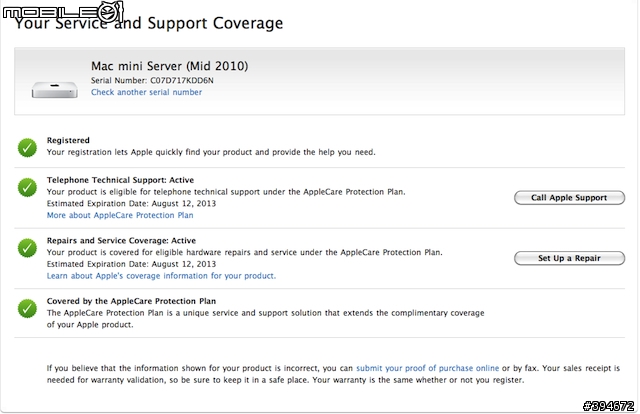Open submit your proof of purchase online link
This screenshot has width=640, height=414.
427,368
